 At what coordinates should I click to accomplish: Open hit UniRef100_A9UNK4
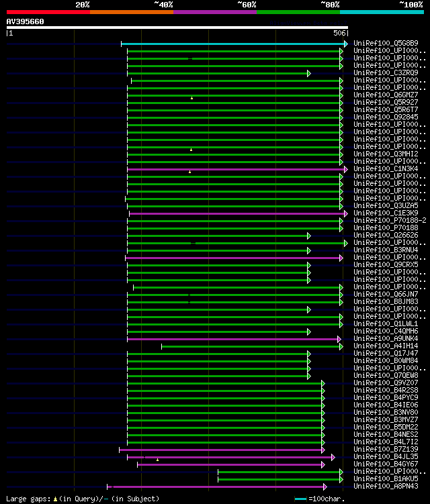pyautogui.click(x=386, y=339)
